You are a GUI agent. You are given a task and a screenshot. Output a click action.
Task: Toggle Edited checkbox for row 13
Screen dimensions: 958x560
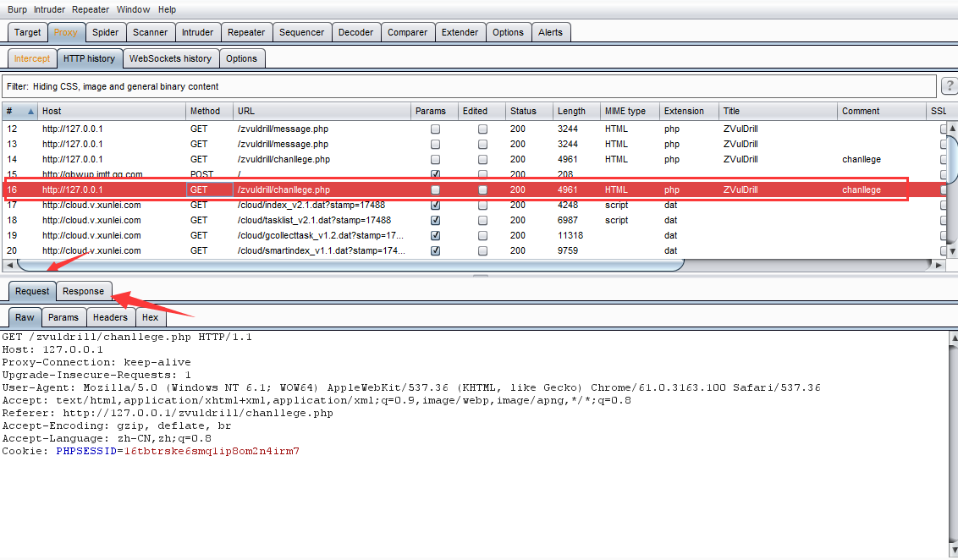coord(482,144)
